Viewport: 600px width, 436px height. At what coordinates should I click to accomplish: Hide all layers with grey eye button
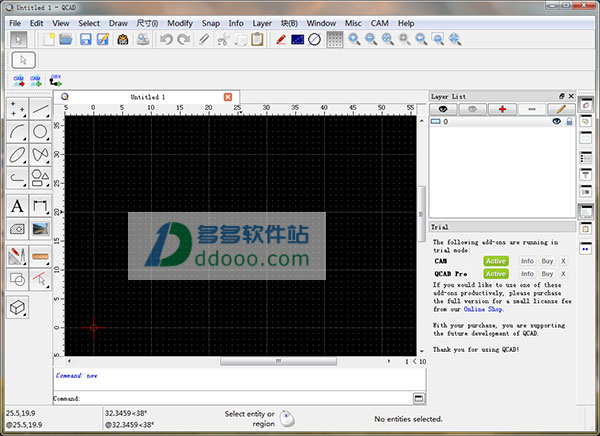[472, 109]
